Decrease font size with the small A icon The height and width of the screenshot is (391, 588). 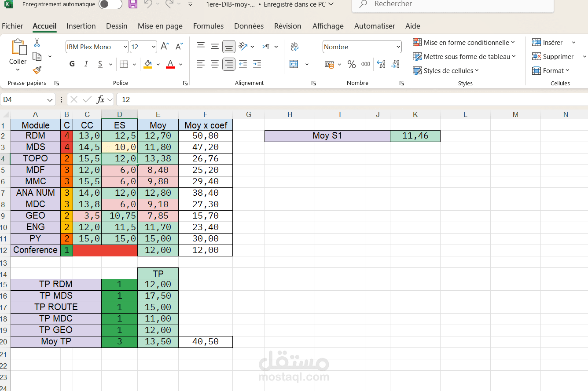coord(179,46)
